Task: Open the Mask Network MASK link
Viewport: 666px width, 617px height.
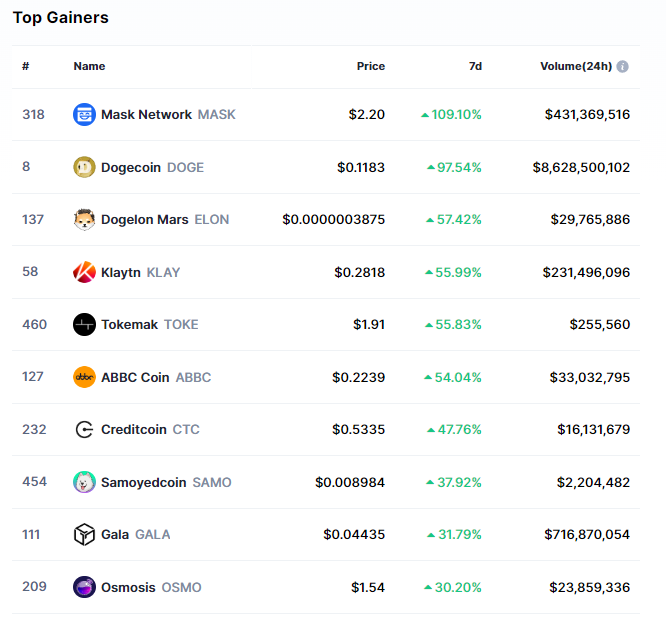Action: coord(168,115)
